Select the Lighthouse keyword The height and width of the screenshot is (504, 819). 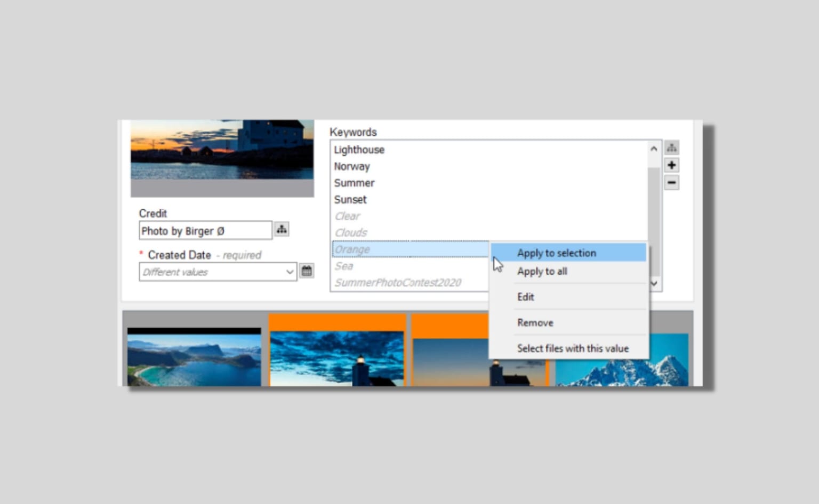point(359,150)
